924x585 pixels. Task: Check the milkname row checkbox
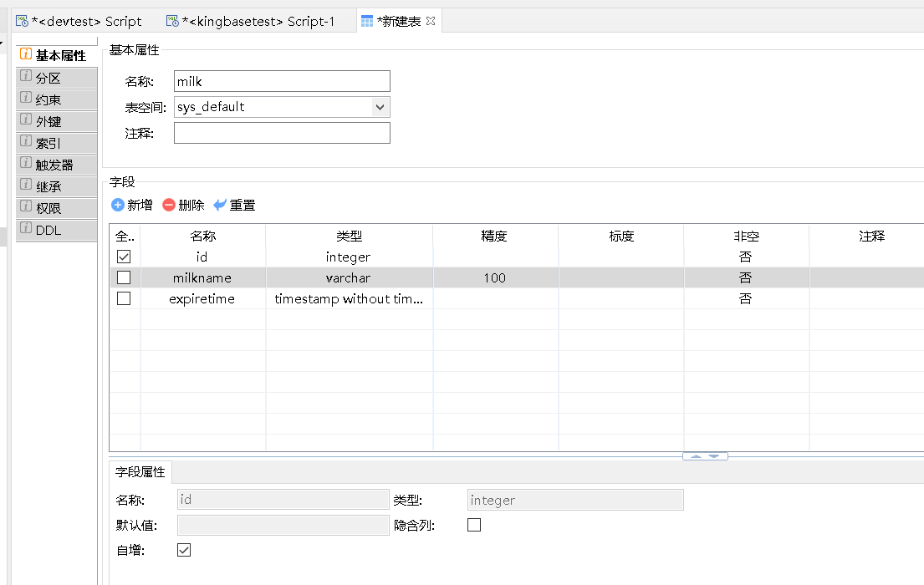click(124, 277)
